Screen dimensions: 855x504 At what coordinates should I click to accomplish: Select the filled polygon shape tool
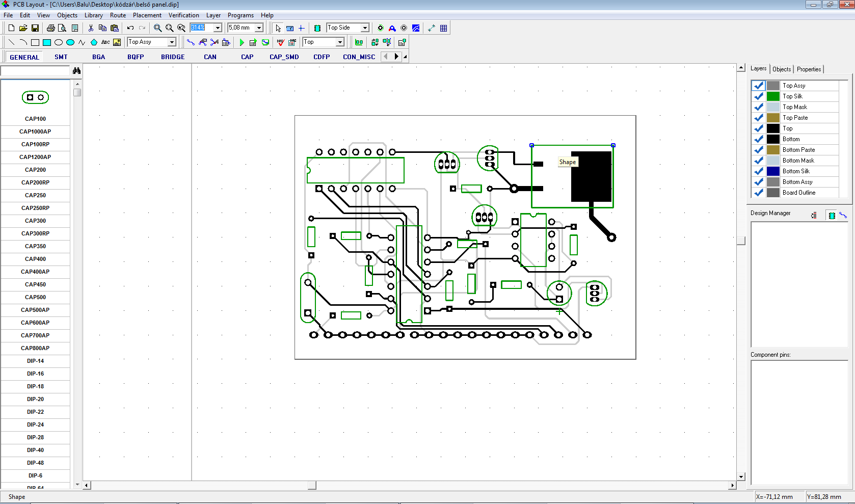tap(94, 42)
